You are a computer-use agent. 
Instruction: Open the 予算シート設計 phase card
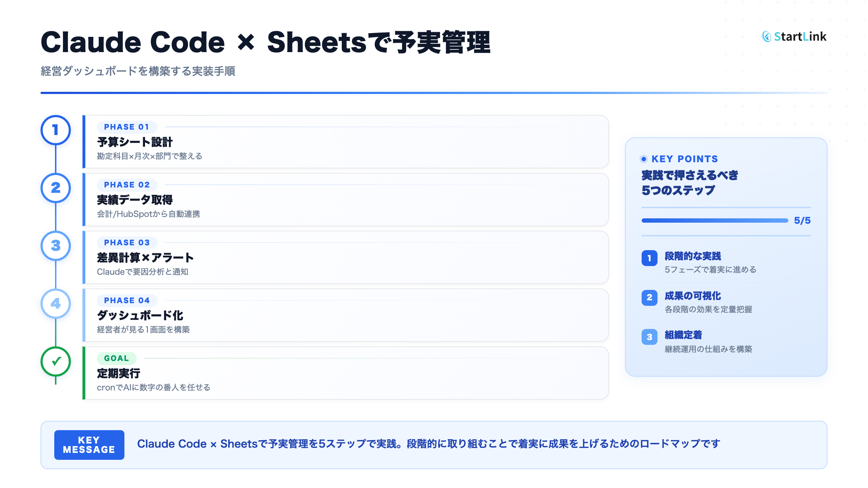tap(345, 142)
